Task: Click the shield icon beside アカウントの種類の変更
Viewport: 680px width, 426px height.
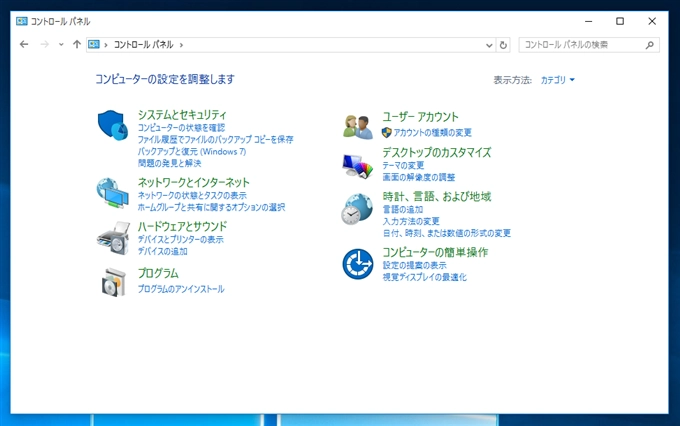Action: coord(386,132)
